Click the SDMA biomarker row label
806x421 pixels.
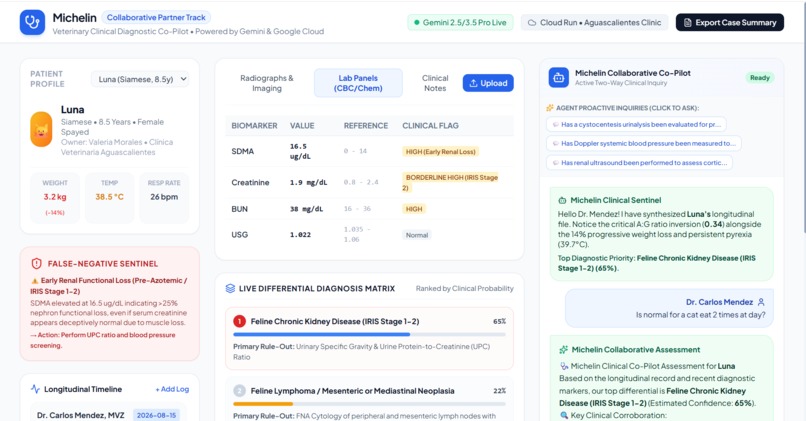tap(243, 151)
